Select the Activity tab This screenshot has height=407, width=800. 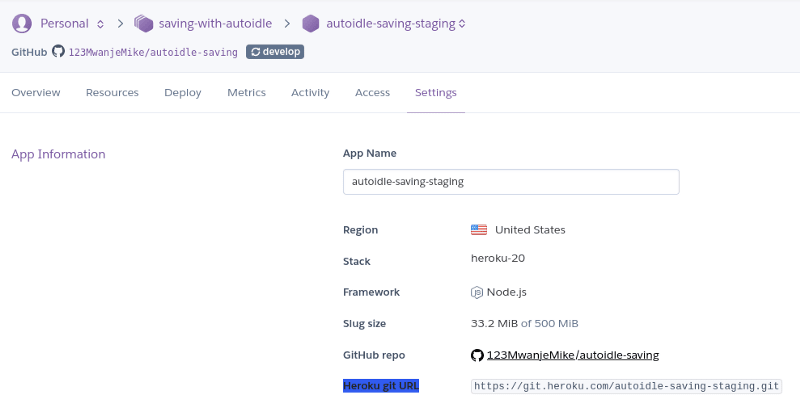(x=310, y=93)
